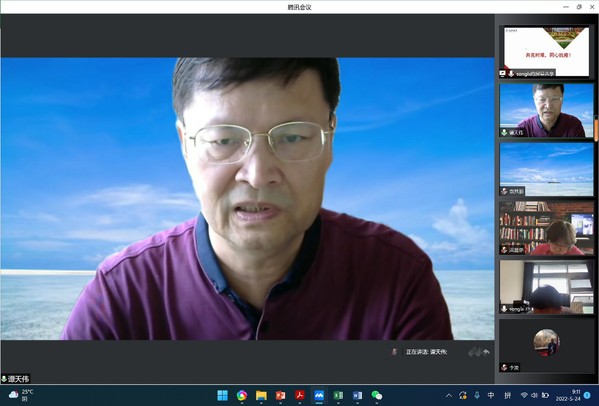This screenshot has width=599, height=406.
Task: Click the screen-share icon on the top thumbnail label
Action: click(x=503, y=73)
